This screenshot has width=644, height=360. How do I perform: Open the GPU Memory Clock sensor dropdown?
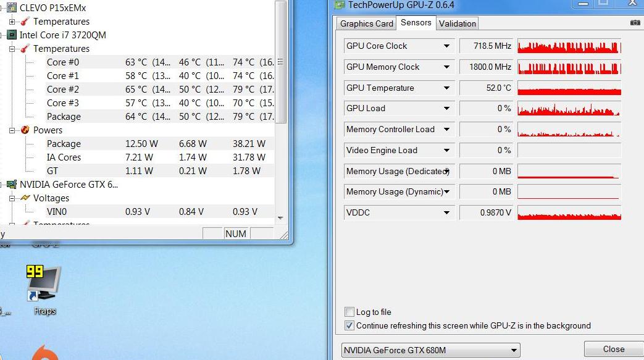click(446, 67)
